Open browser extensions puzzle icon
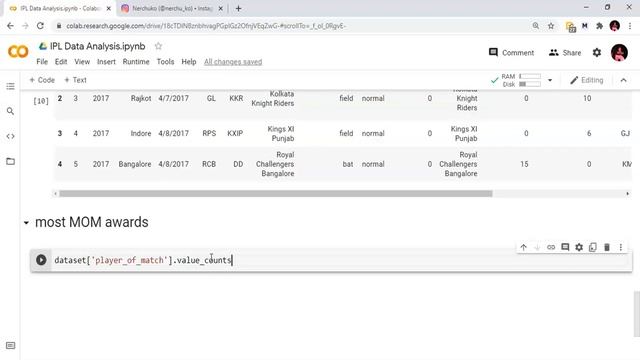Image resolution: width=640 pixels, height=360 pixels. click(600, 26)
